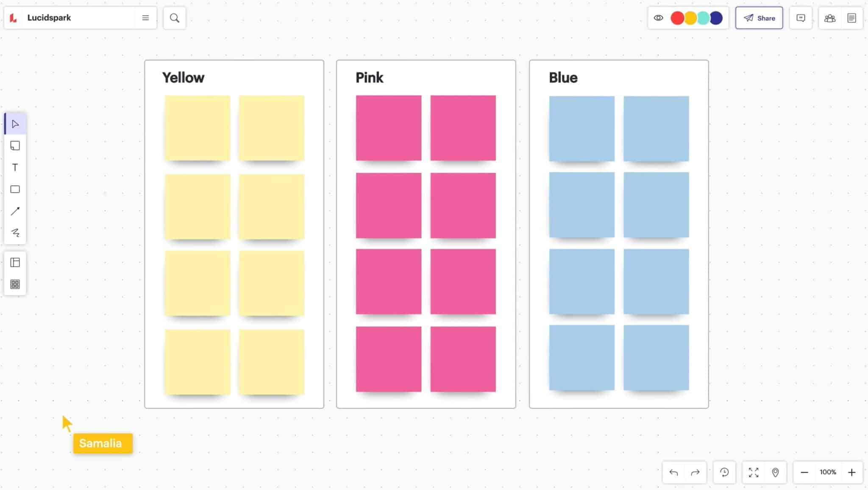Image resolution: width=868 pixels, height=490 pixels.
Task: Select the Text tool
Action: pyautogui.click(x=15, y=167)
